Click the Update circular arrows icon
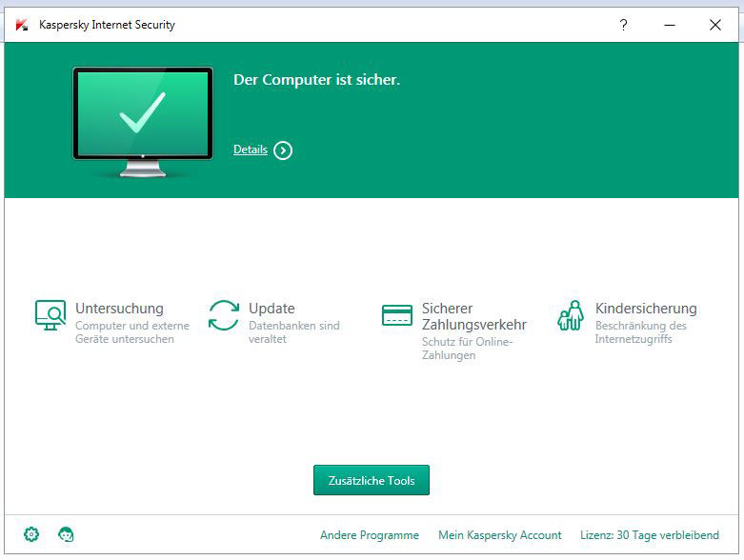Screen dimensions: 744x560 tap(224, 315)
